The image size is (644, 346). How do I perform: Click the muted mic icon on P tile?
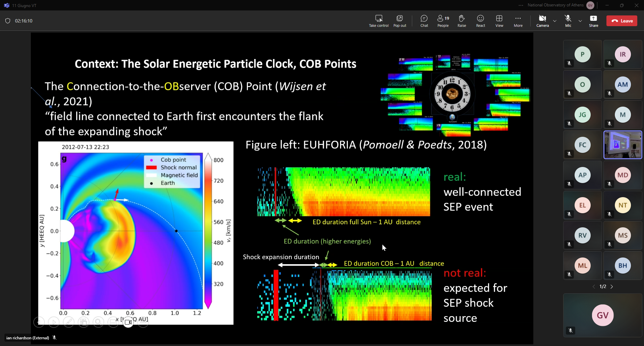point(569,63)
